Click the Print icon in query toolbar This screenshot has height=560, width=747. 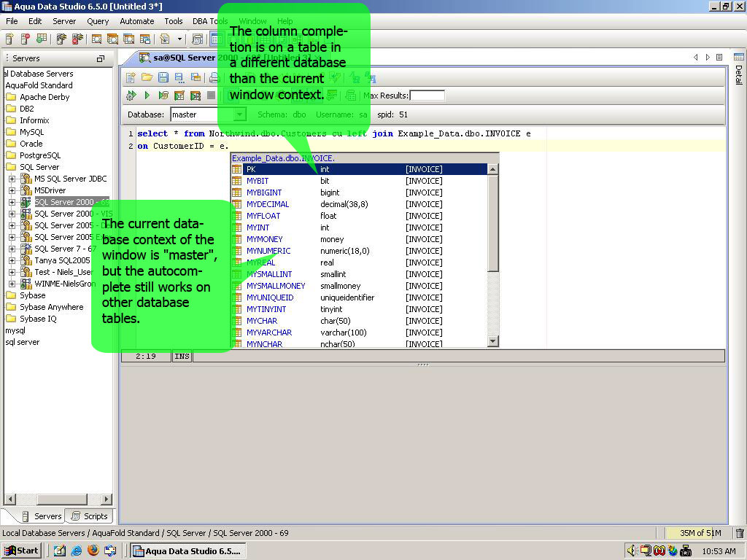pyautogui.click(x=214, y=77)
